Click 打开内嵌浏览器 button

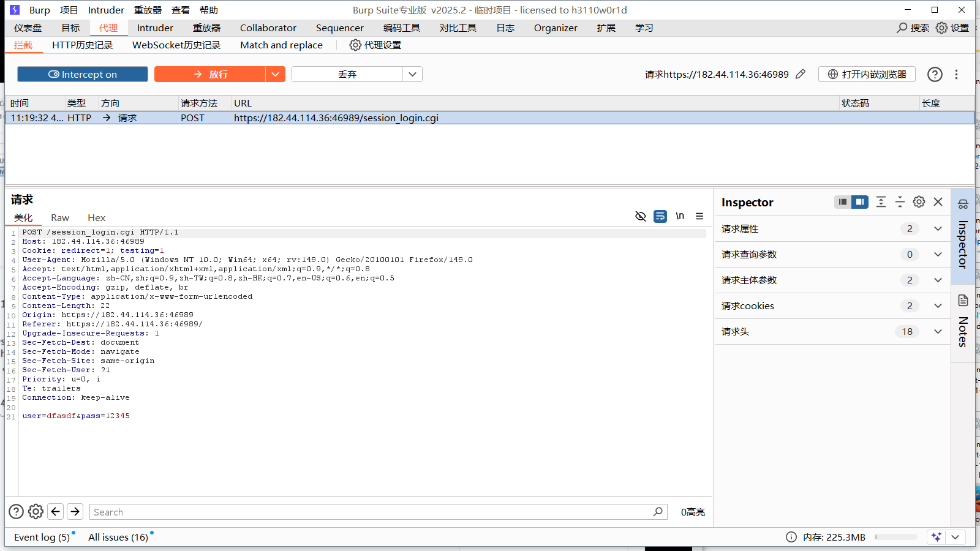[x=867, y=74]
